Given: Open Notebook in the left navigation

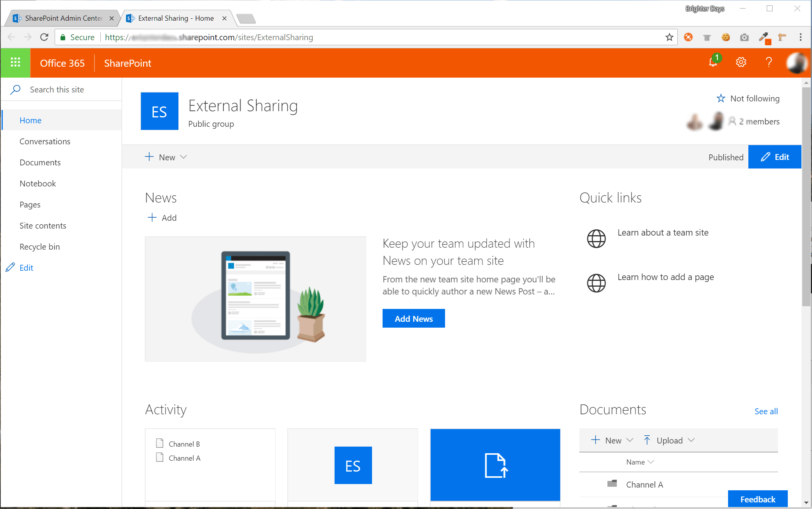Looking at the screenshot, I should pyautogui.click(x=38, y=183).
